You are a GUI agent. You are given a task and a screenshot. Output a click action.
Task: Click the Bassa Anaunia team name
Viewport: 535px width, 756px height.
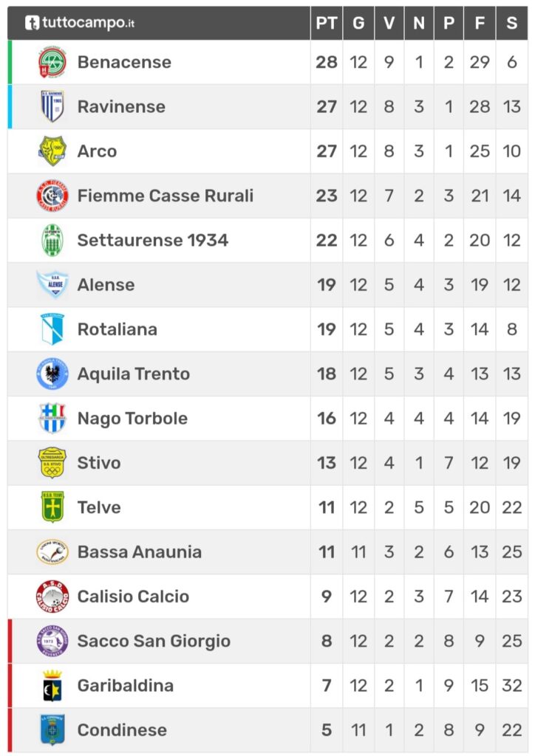[140, 552]
